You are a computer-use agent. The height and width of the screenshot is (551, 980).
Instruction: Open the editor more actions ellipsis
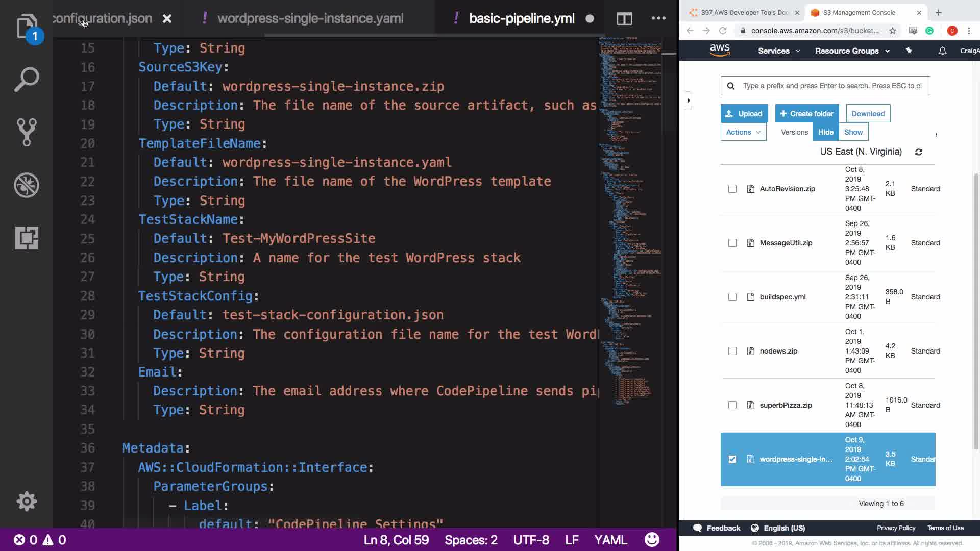coord(658,18)
